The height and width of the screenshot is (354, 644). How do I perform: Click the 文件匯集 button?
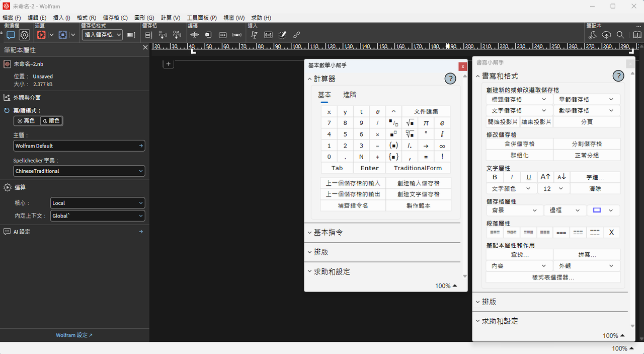click(x=426, y=112)
